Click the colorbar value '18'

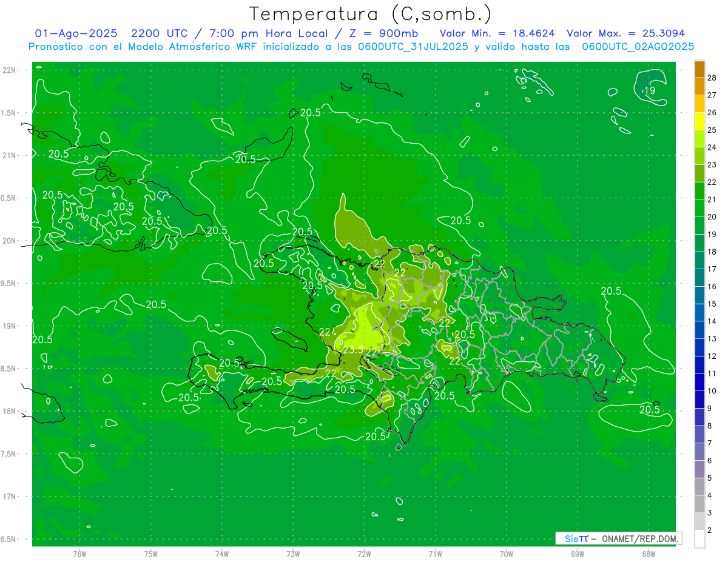point(712,252)
